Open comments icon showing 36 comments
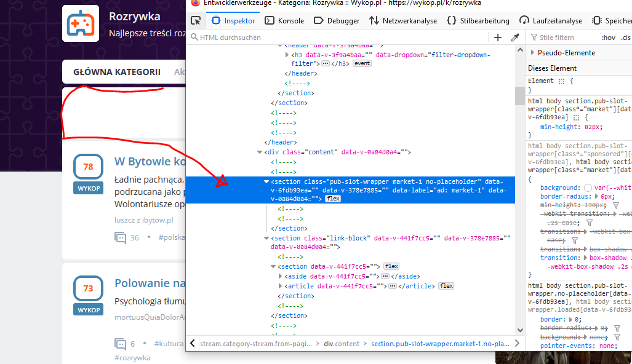 [120, 237]
